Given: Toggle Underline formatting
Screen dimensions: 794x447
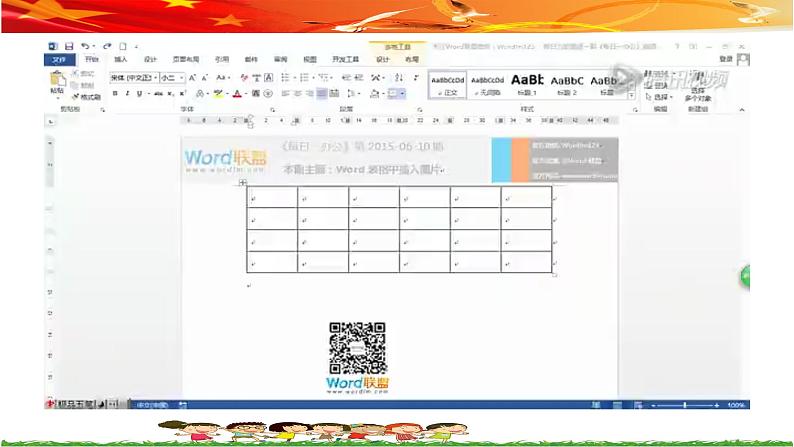Looking at the screenshot, I should point(139,94).
